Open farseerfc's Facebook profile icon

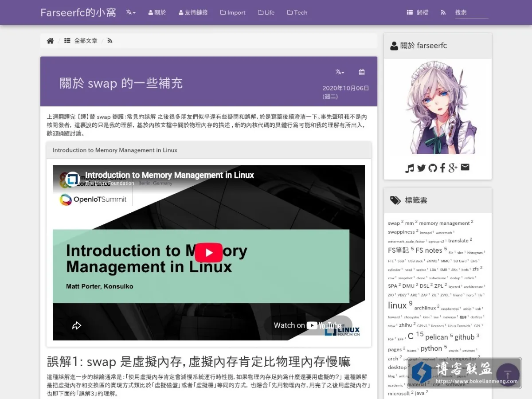[x=442, y=168]
